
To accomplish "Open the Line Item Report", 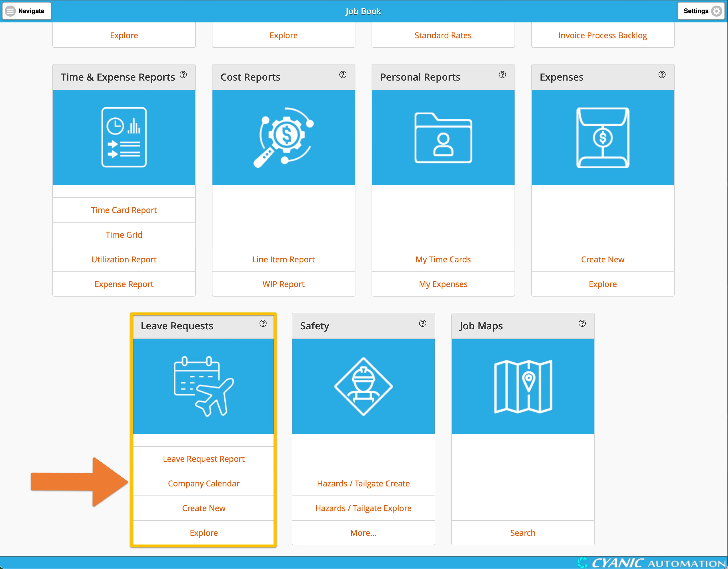I will pyautogui.click(x=283, y=259).
